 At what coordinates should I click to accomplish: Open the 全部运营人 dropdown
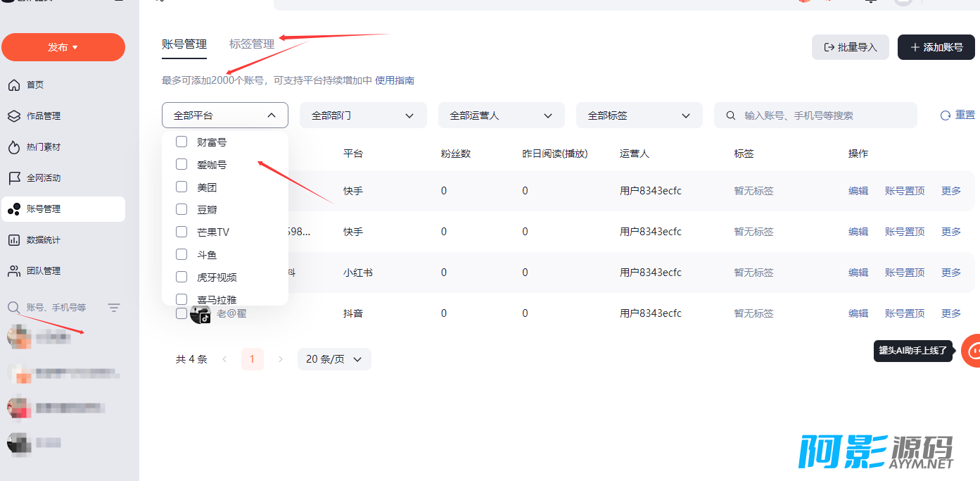tap(501, 115)
